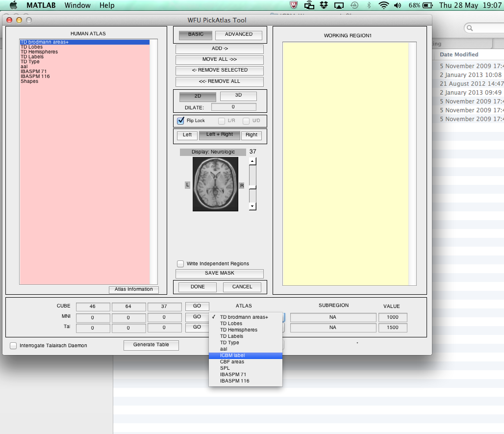
Task: Select ICBM label from the atlas dropdown
Action: pyautogui.click(x=232, y=356)
